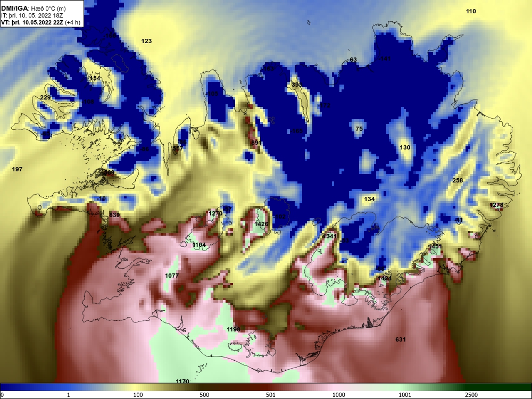This screenshot has width=532, height=399.
Task: Click the map value -102
Action: point(280,217)
